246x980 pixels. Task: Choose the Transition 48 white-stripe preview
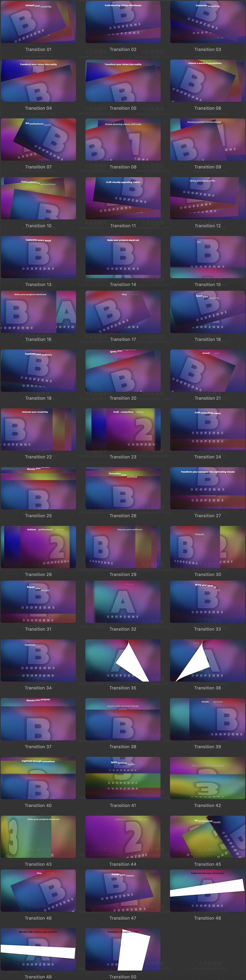pos(208,891)
